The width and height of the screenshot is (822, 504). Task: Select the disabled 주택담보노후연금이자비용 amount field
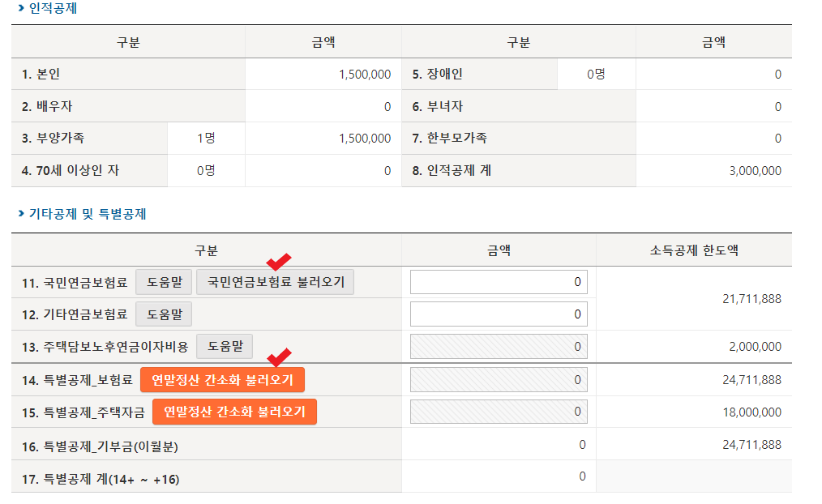pos(498,346)
